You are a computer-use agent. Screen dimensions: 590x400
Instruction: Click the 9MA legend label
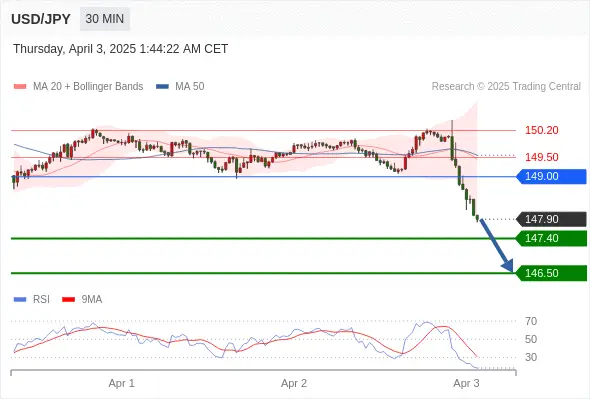[x=92, y=300]
